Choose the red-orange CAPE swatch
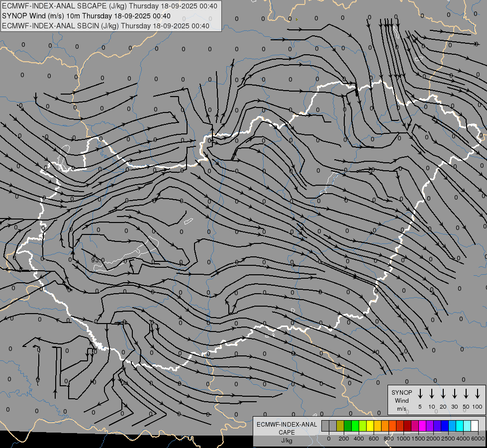This screenshot has height=448, width=487. pyautogui.click(x=392, y=426)
